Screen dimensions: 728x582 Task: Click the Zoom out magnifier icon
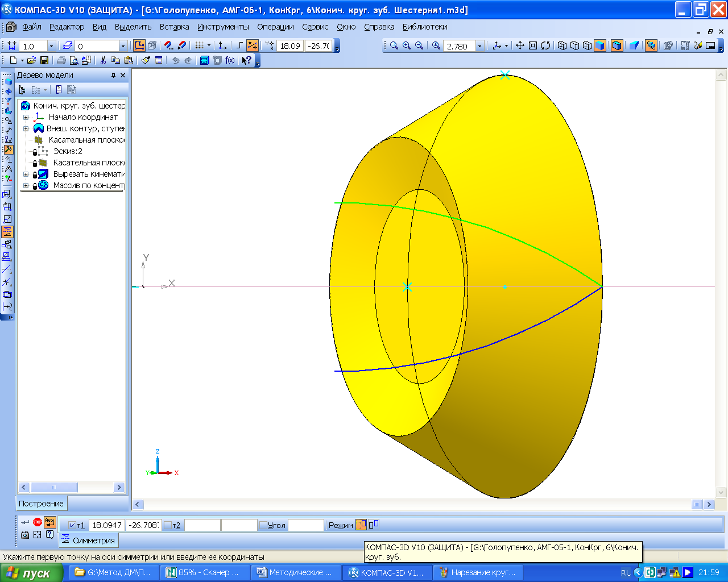pos(419,46)
